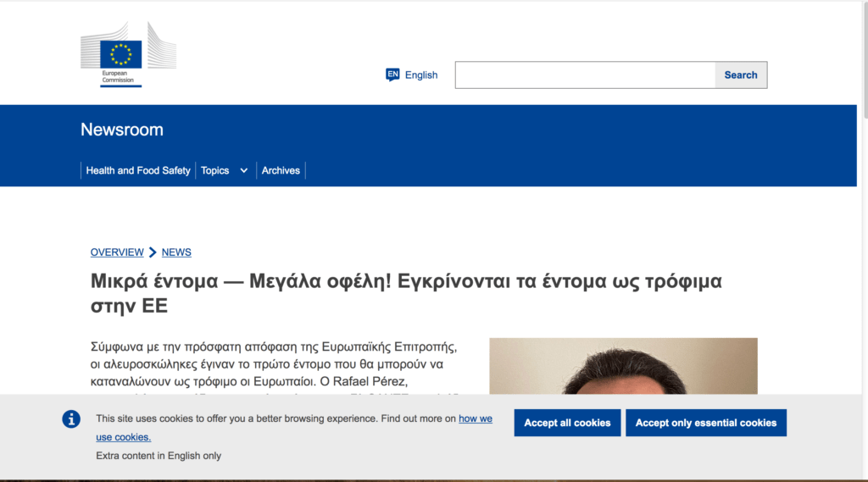Click the article portrait photo

[x=623, y=366]
